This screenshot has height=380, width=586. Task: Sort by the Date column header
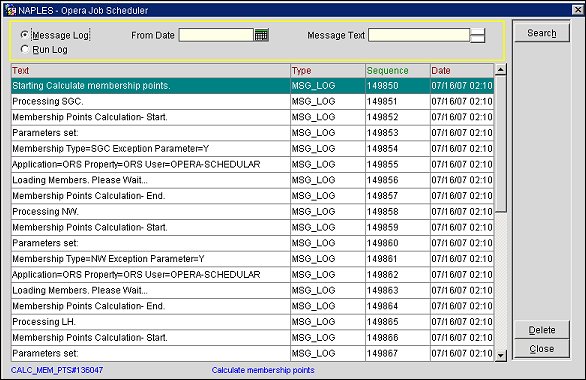coord(462,71)
